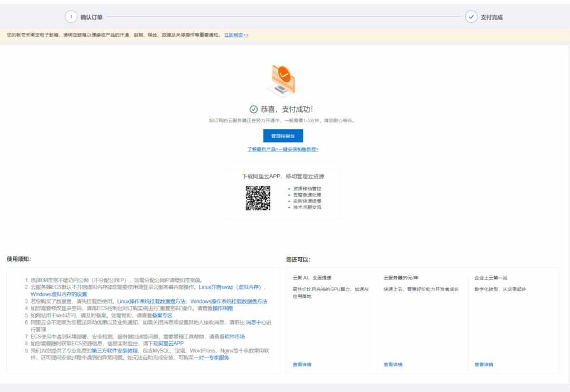Image resolution: width=570 pixels, height=392 pixels.
Task: Open 第三方软件安装教程 third-party install tutorials
Action: point(114,351)
